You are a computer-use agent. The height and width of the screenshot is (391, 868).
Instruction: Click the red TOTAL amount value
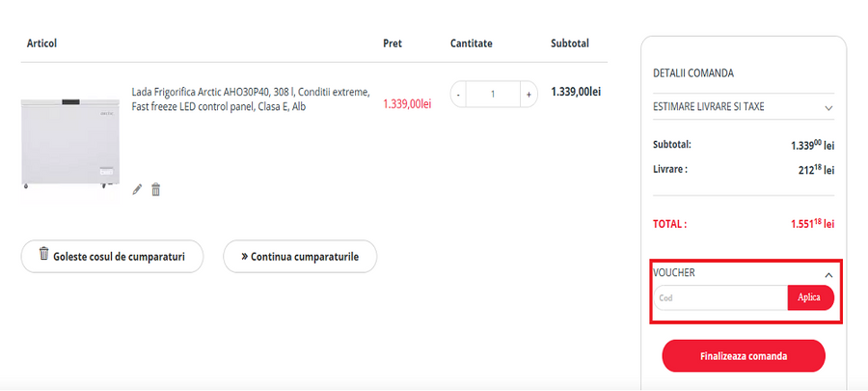(x=811, y=224)
